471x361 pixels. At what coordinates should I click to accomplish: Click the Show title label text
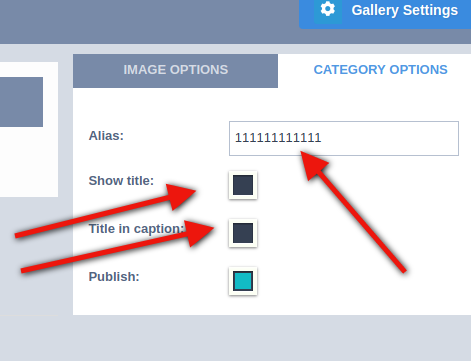tap(121, 181)
